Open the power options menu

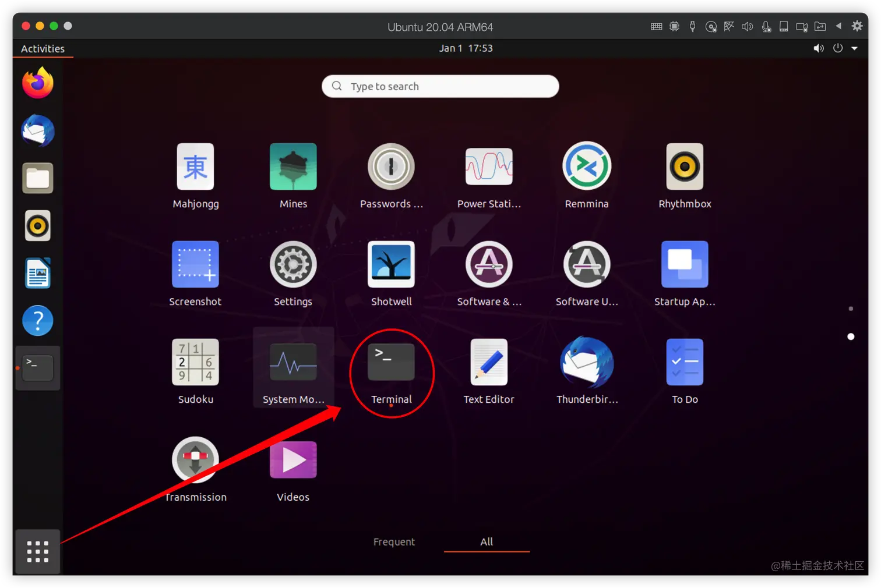(837, 48)
